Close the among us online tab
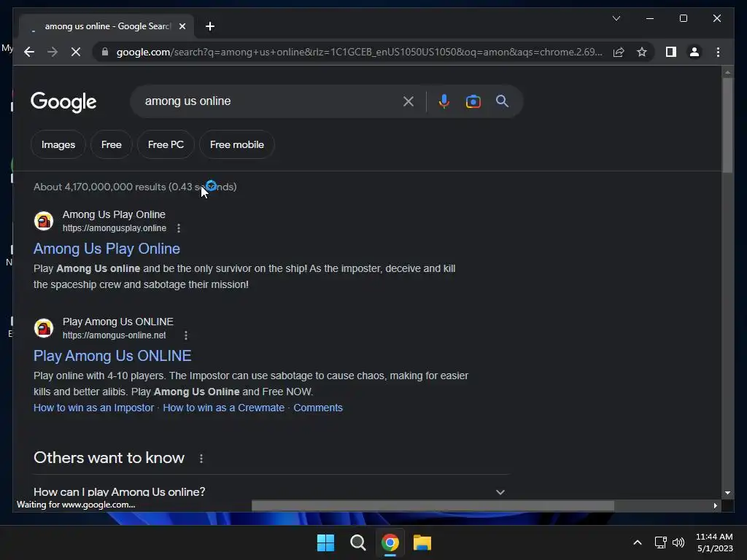This screenshot has height=560, width=747. click(182, 26)
